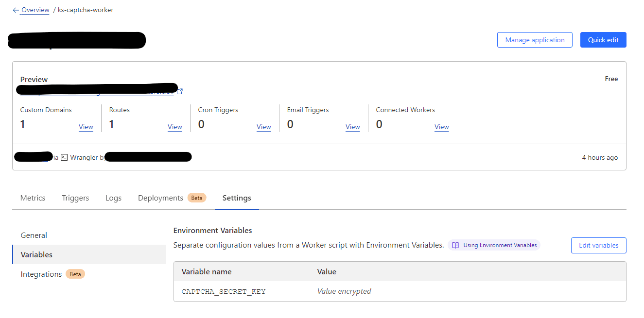Image resolution: width=644 pixels, height=318 pixels.
Task: Click the Environment Variables heading
Action: (x=213, y=231)
